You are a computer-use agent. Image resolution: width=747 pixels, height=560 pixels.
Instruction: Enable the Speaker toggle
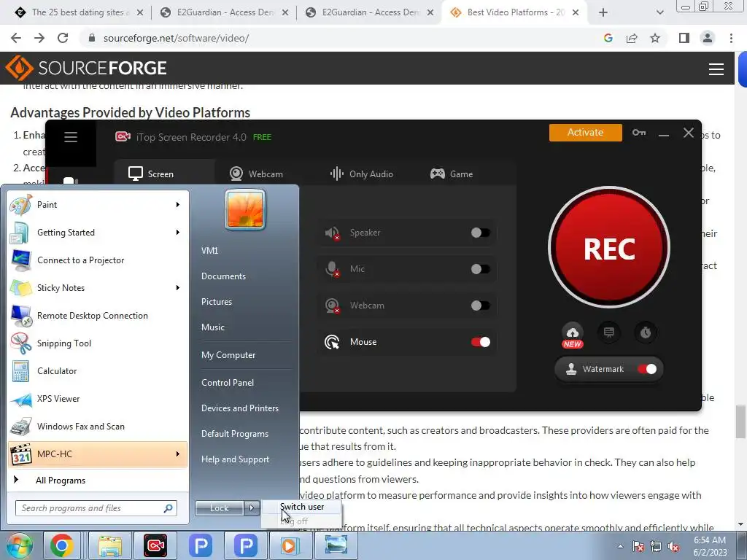click(480, 233)
